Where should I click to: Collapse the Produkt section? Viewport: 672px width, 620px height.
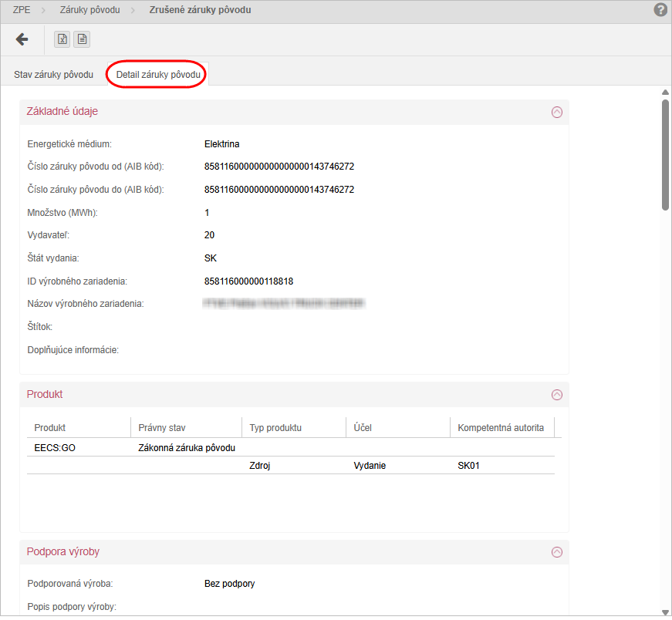pyautogui.click(x=557, y=395)
